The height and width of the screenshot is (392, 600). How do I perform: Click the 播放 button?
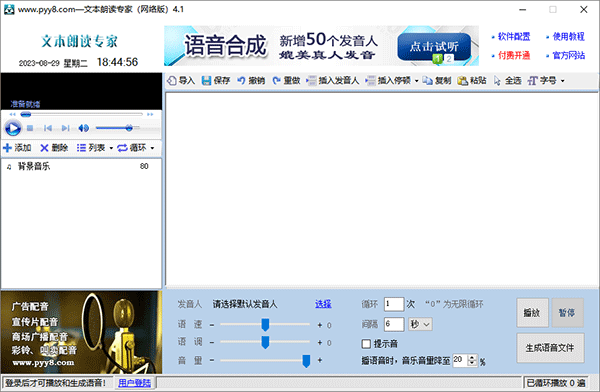532,313
